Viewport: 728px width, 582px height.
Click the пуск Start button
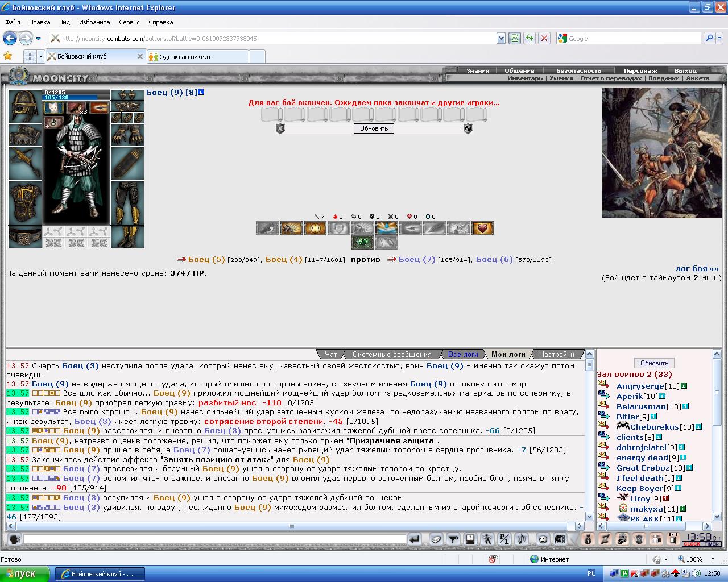tap(25, 573)
